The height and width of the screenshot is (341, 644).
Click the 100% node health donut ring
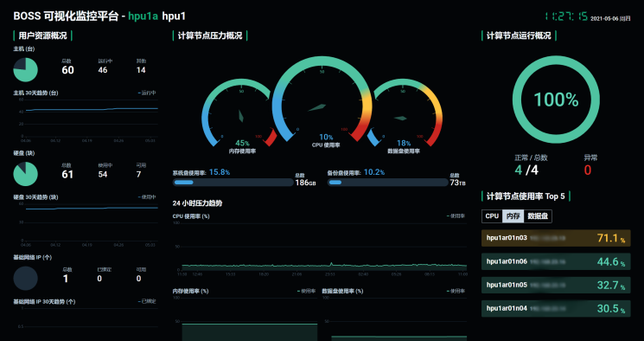coord(556,100)
